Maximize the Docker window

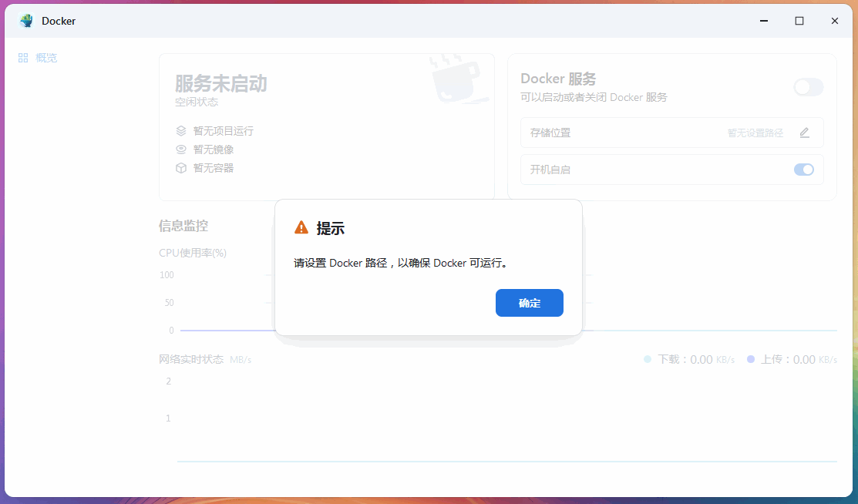tap(799, 21)
